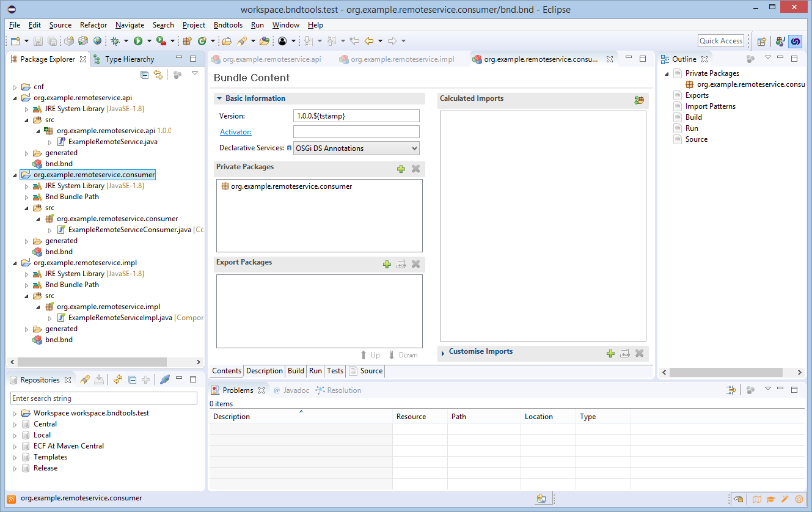Image resolution: width=812 pixels, height=512 pixels.
Task: Click the Description column header in Problems
Action: tap(301, 417)
